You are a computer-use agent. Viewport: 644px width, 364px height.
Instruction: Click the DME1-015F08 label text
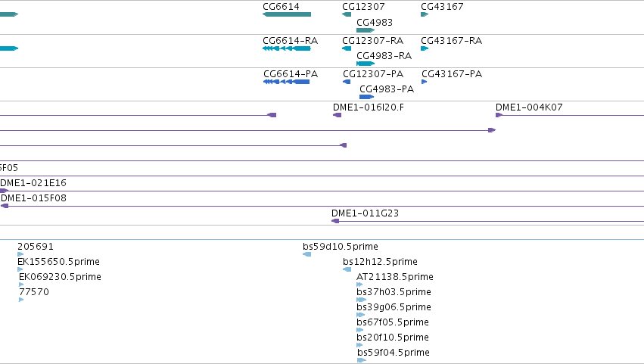[34, 198]
